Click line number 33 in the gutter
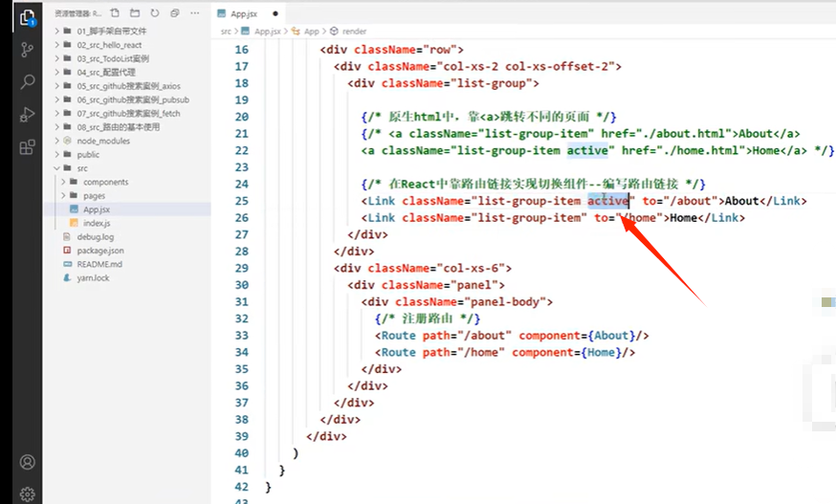 pyautogui.click(x=242, y=336)
